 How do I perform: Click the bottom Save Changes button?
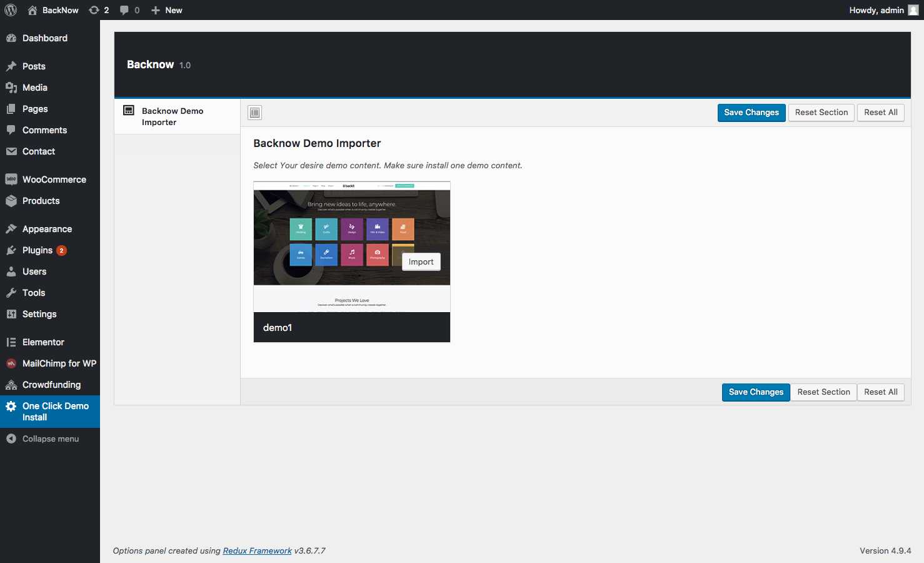point(756,392)
